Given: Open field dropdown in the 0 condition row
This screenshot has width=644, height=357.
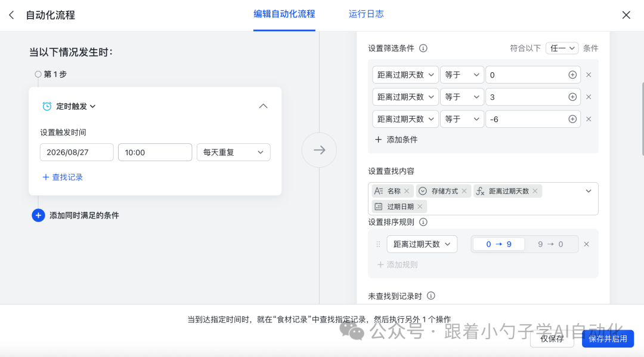Looking at the screenshot, I should [x=405, y=75].
